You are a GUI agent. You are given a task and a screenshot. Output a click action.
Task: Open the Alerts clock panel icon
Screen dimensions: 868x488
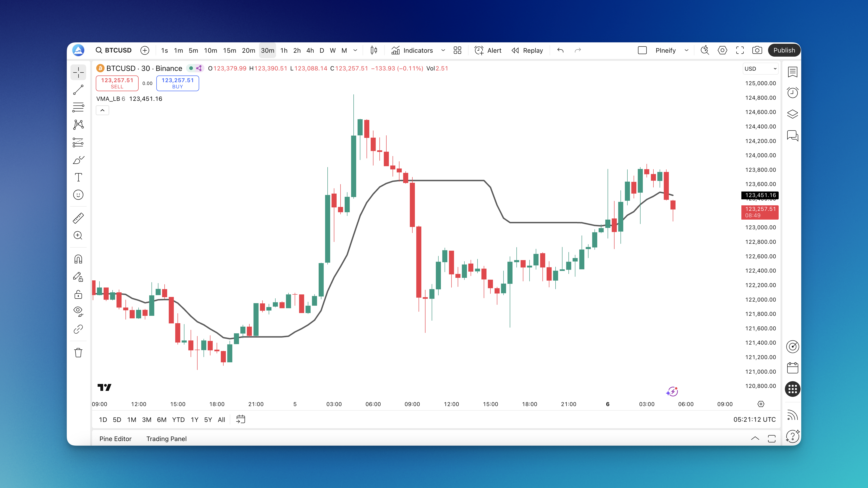click(792, 93)
